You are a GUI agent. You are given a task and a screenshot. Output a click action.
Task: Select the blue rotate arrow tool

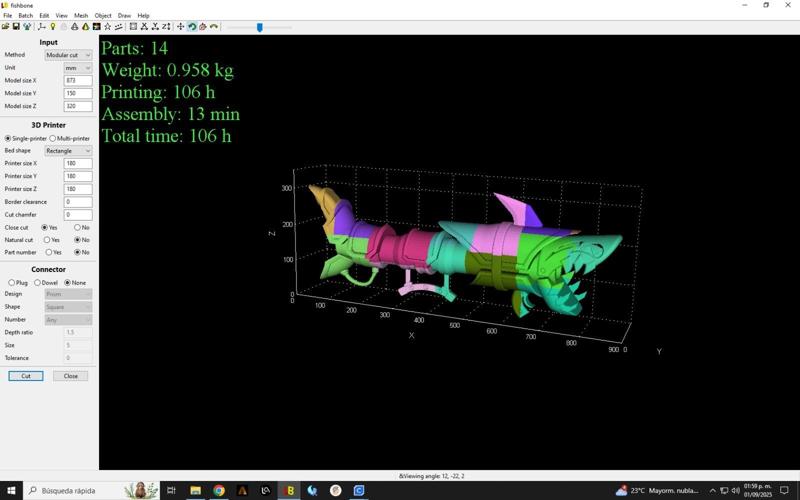click(x=192, y=27)
